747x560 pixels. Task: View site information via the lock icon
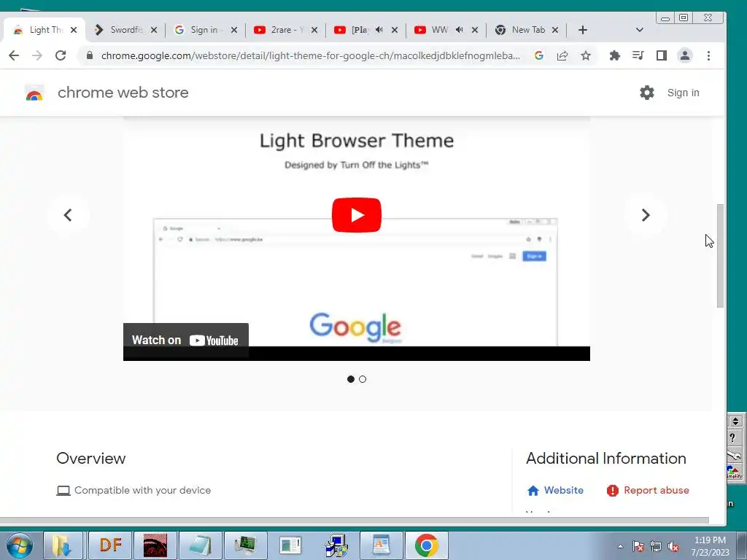point(90,55)
